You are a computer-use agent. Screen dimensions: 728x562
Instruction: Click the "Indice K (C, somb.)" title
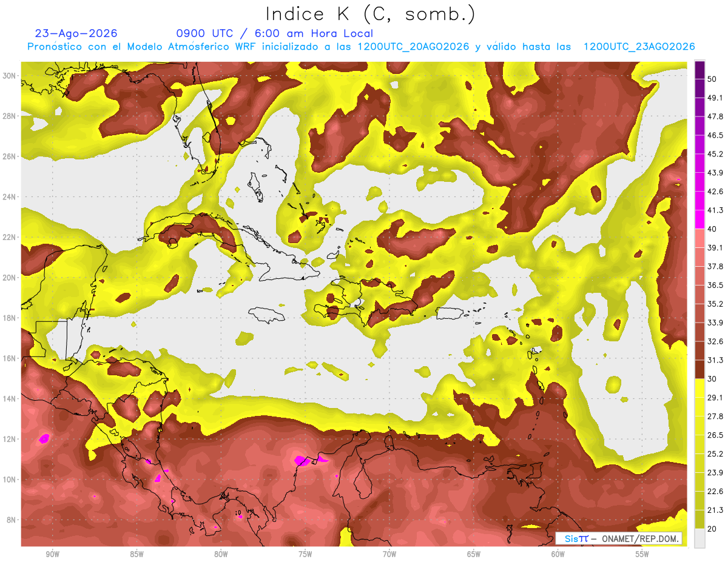point(370,14)
